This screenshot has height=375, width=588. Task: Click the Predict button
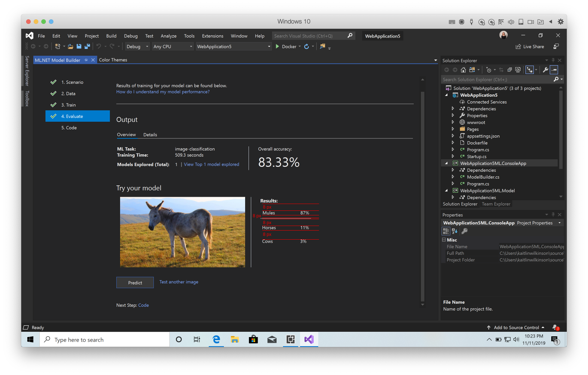(x=135, y=282)
